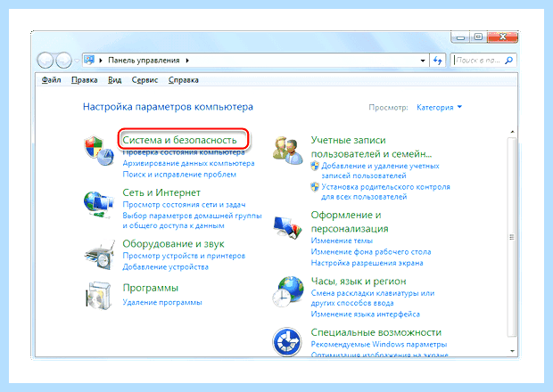Click Проверка состояния компьютера link
Screen dimensions: 553x392
(x=184, y=153)
